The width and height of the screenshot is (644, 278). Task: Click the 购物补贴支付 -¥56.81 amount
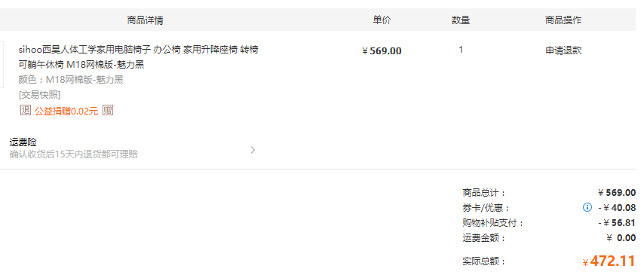(617, 223)
